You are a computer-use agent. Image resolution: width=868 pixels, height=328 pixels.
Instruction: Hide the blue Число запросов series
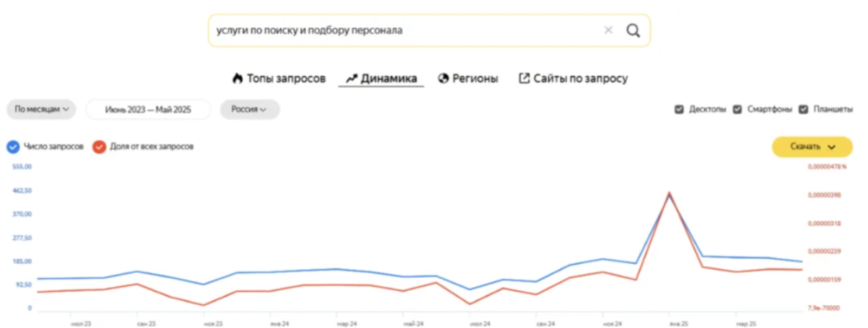click(x=13, y=147)
